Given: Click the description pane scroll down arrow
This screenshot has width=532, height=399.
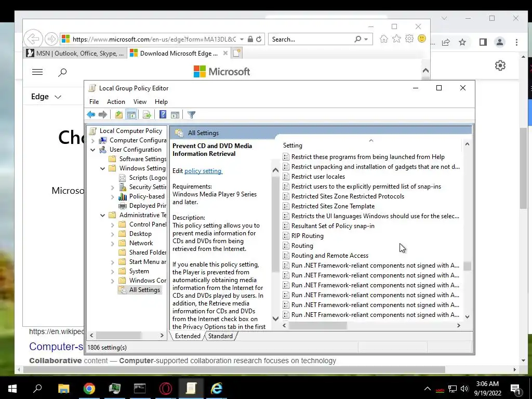Looking at the screenshot, I should pyautogui.click(x=275, y=318).
